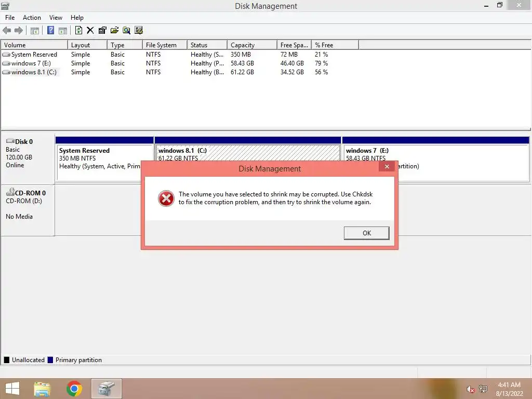Open the Help menu
The width and height of the screenshot is (532, 399).
[x=77, y=18]
